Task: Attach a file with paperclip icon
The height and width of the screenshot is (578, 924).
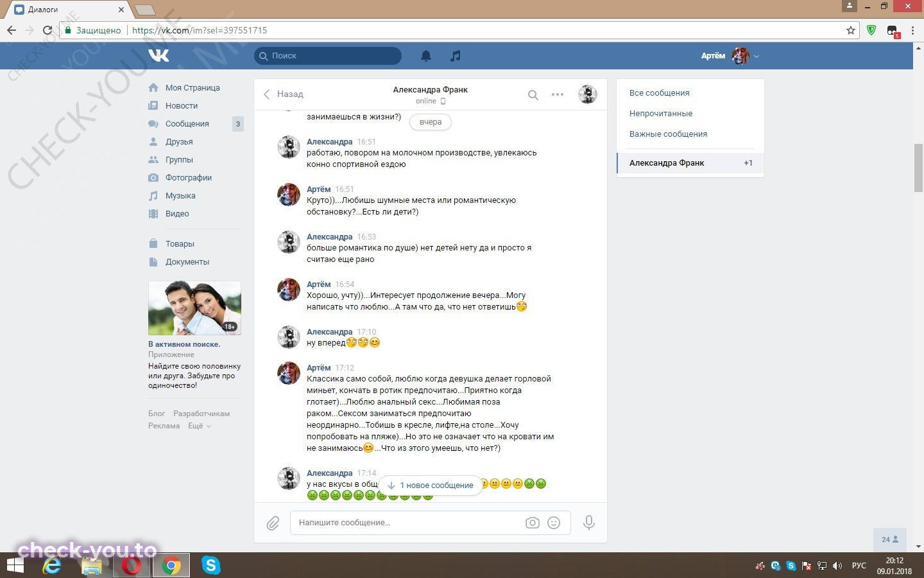Action: pos(273,523)
